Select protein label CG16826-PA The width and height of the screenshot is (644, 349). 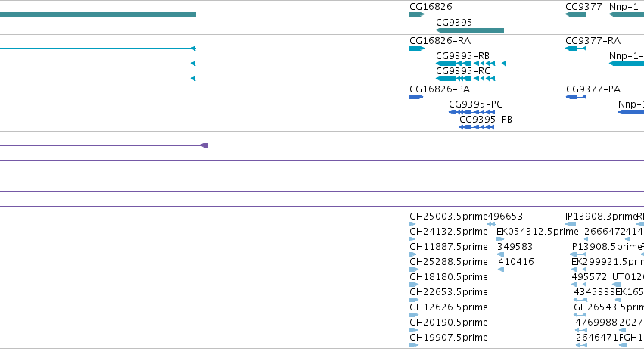coord(440,89)
